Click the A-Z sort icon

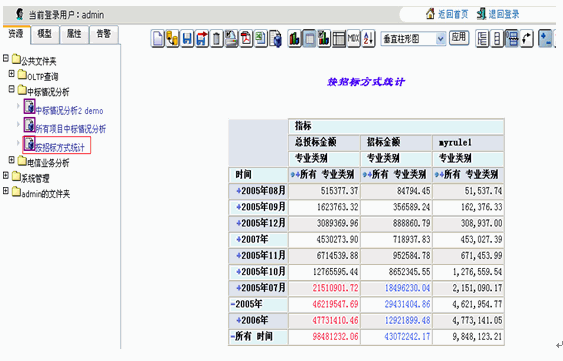[x=368, y=38]
